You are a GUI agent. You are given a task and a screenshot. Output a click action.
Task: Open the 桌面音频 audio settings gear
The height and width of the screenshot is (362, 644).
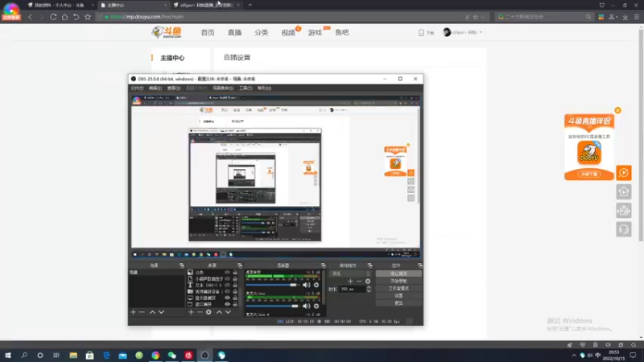coord(316,285)
